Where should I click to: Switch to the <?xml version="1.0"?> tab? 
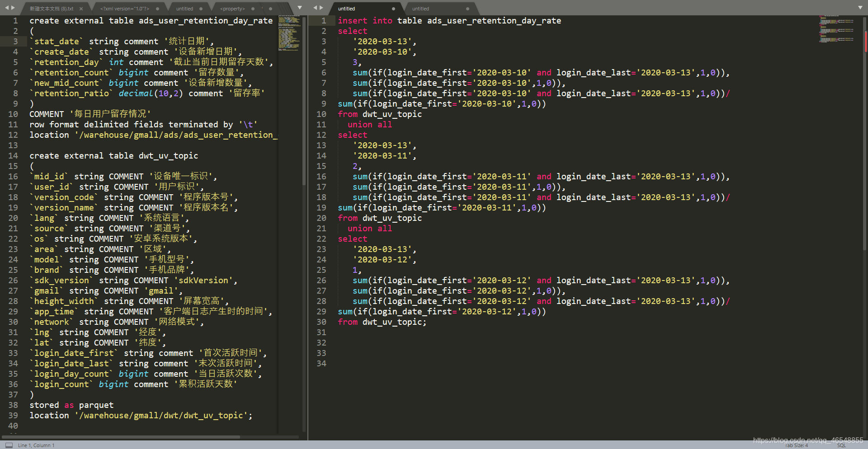coord(125,9)
